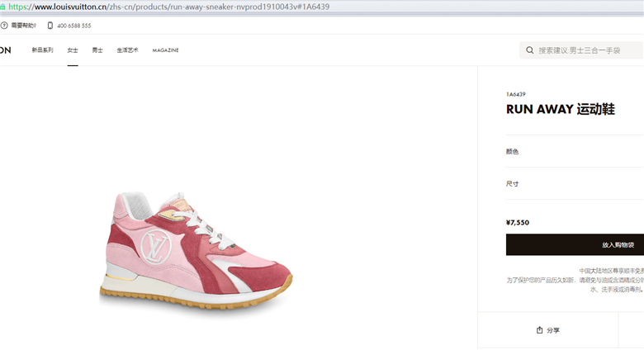Expand the 颜色 color selector row

pos(575,151)
